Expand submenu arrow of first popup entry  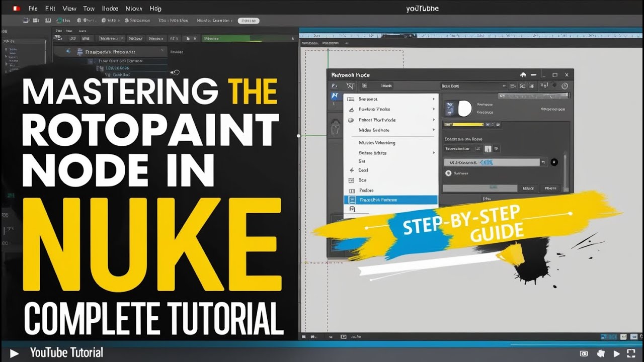[x=434, y=99]
